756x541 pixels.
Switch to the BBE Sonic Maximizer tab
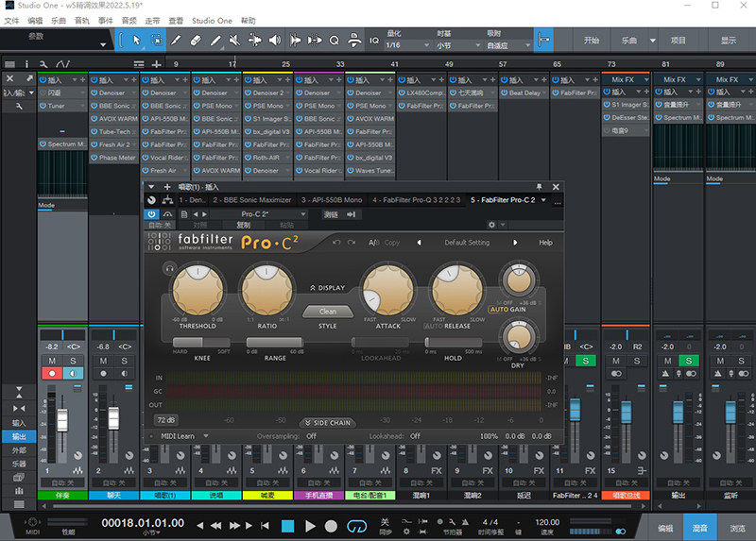[253, 200]
